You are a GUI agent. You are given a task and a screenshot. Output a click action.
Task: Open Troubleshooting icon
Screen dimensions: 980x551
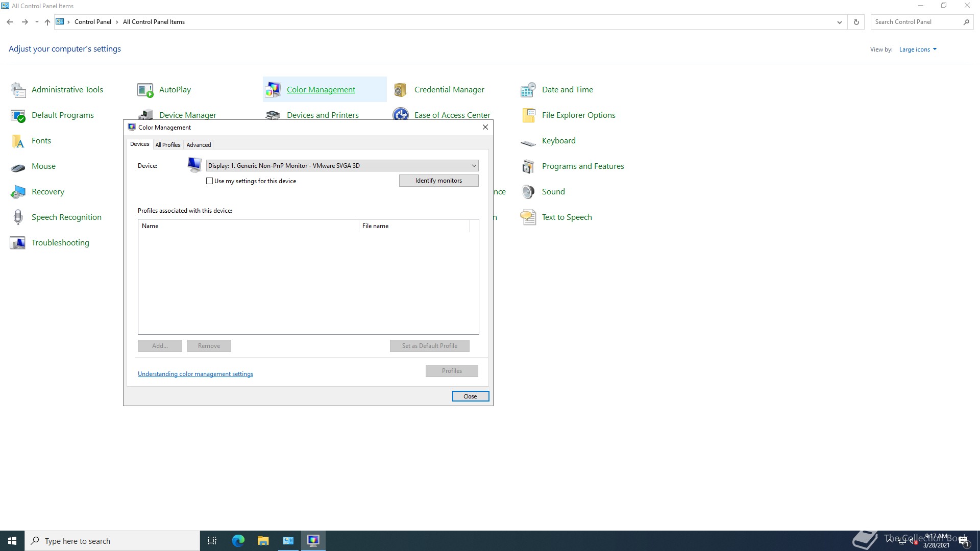[18, 243]
